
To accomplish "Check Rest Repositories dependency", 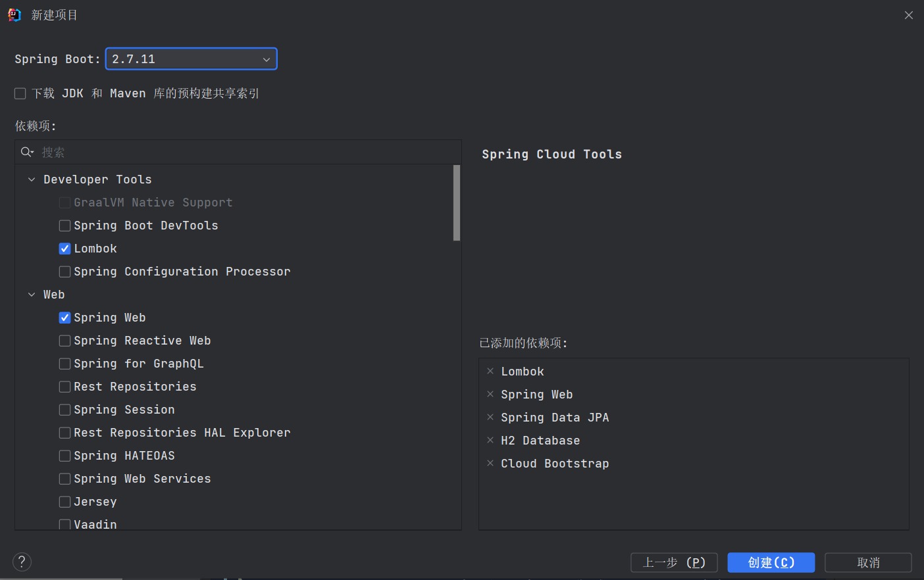I will coord(64,387).
